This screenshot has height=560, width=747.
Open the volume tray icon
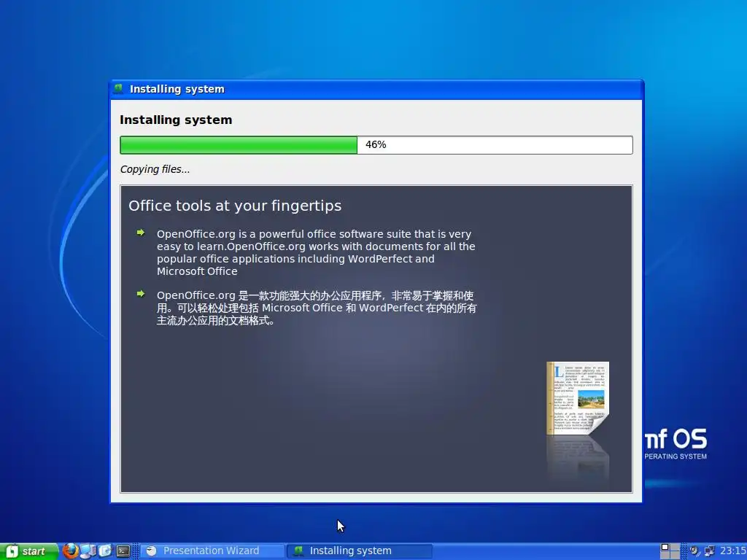[x=695, y=551]
